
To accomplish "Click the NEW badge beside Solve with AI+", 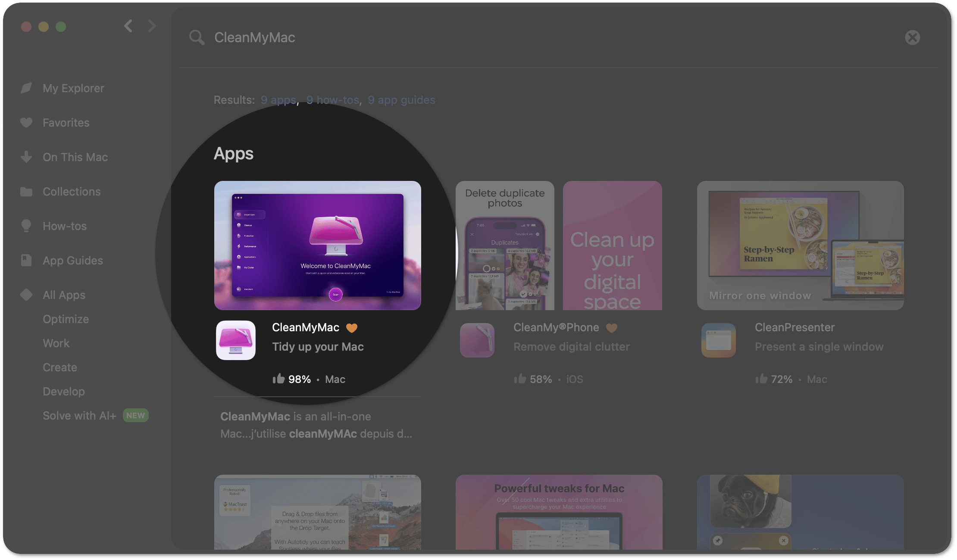I will click(136, 416).
